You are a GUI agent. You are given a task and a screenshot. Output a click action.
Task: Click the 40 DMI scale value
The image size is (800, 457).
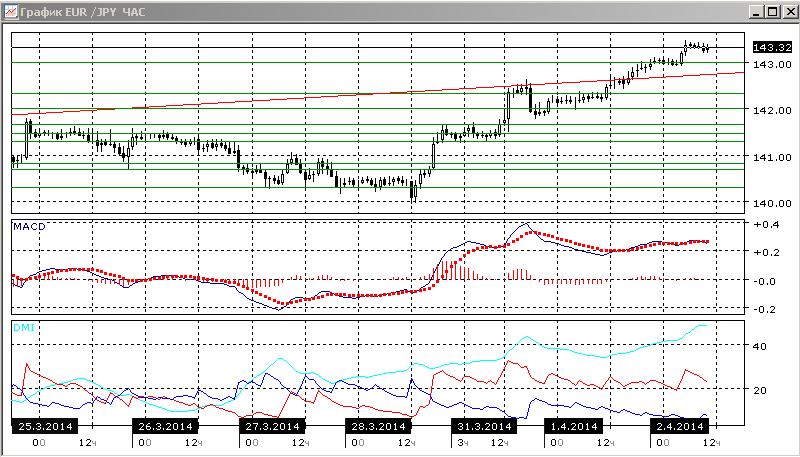point(760,346)
